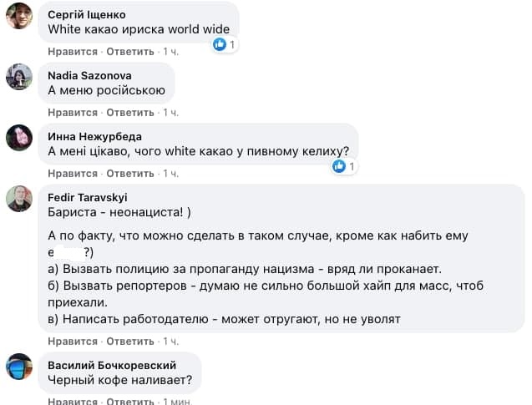Like Сергій Іщенко's White какао comment
The height and width of the screenshot is (405, 532).
click(x=73, y=52)
